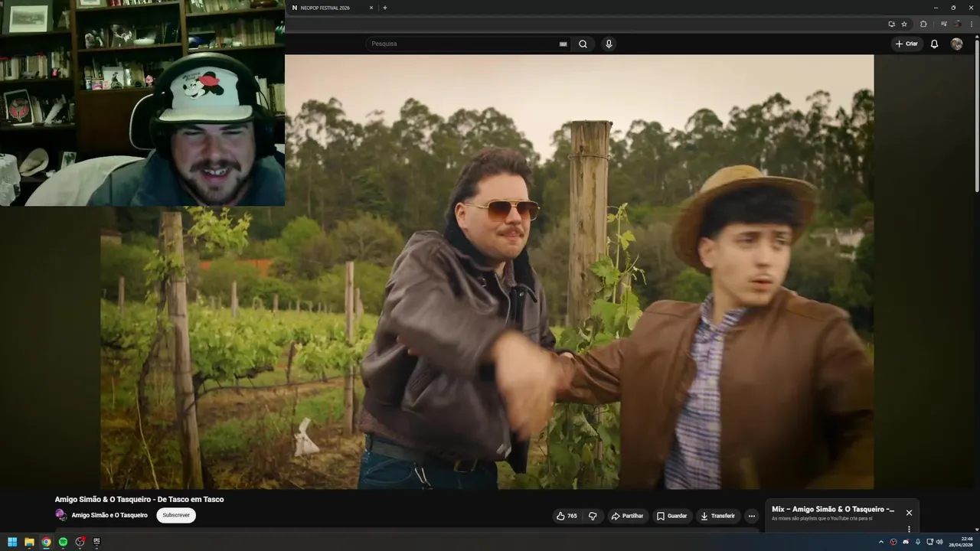Click the channel avatar beside Subscrever

(60, 515)
